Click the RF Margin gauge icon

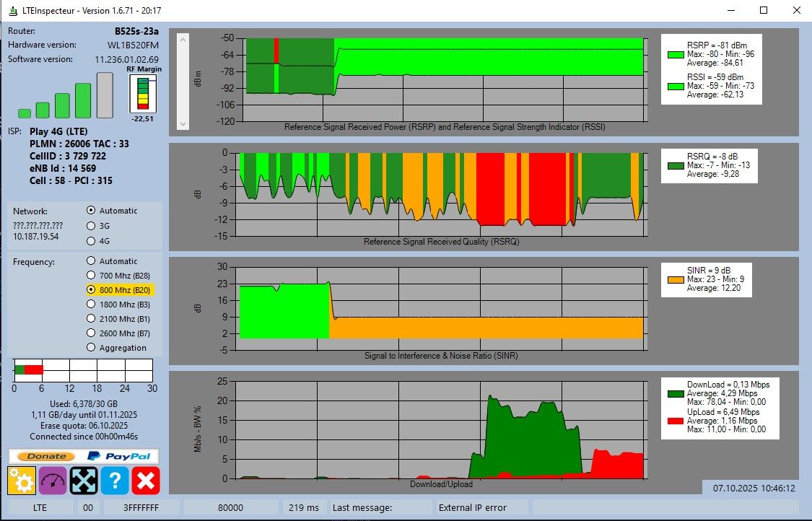(143, 94)
